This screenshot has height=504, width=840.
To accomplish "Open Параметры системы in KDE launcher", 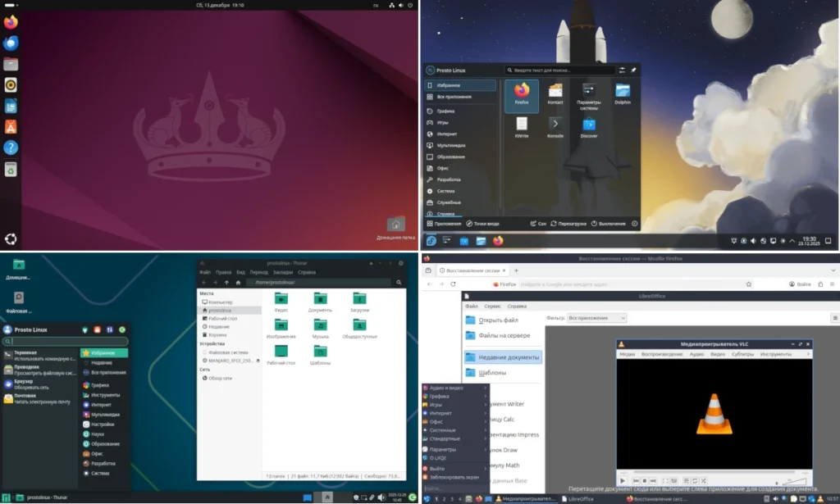I will (x=589, y=97).
